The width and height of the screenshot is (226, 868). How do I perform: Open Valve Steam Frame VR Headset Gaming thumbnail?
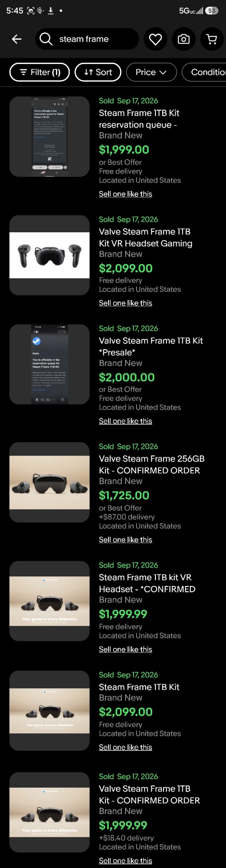point(49,255)
